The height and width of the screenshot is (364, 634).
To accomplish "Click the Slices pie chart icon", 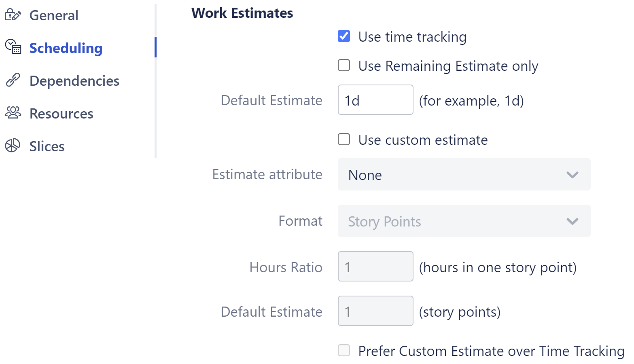I will (13, 146).
